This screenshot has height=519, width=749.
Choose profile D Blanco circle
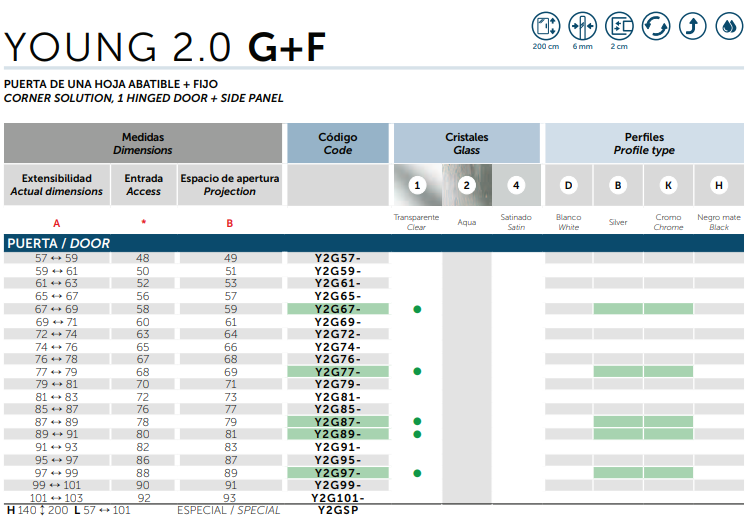pos(568,185)
